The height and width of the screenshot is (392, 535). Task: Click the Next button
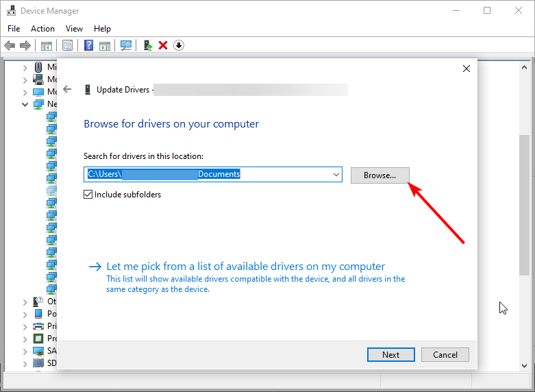390,355
